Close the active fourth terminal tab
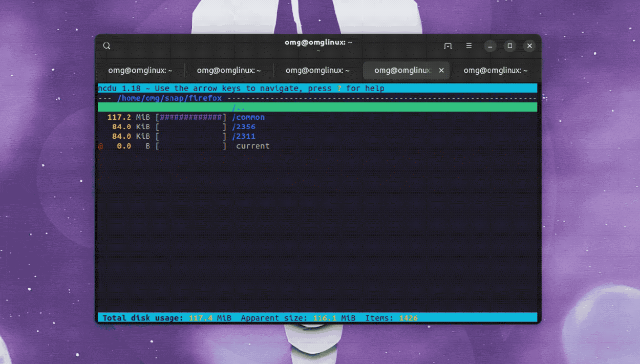The image size is (640, 364). click(x=441, y=71)
